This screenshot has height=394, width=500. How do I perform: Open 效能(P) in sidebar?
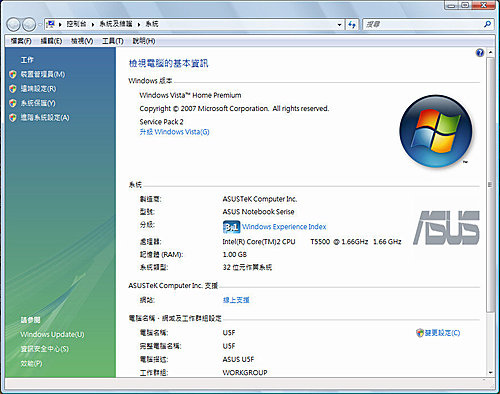31,363
